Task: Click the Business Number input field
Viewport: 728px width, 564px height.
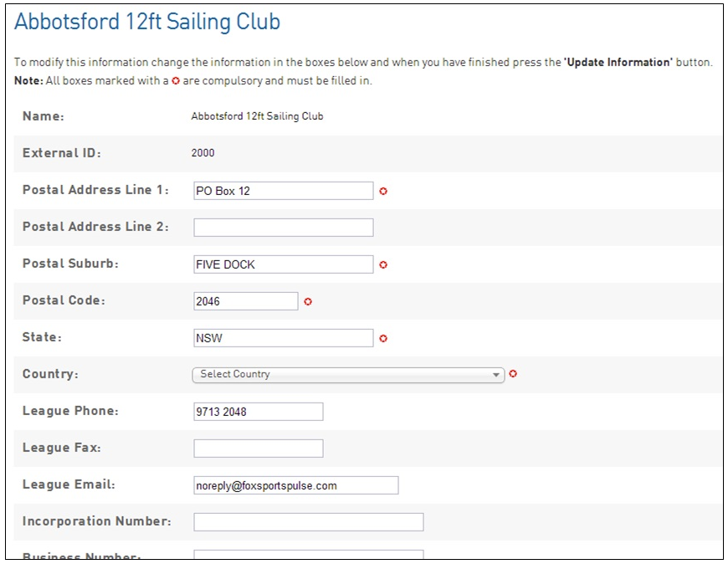Action: point(308,555)
